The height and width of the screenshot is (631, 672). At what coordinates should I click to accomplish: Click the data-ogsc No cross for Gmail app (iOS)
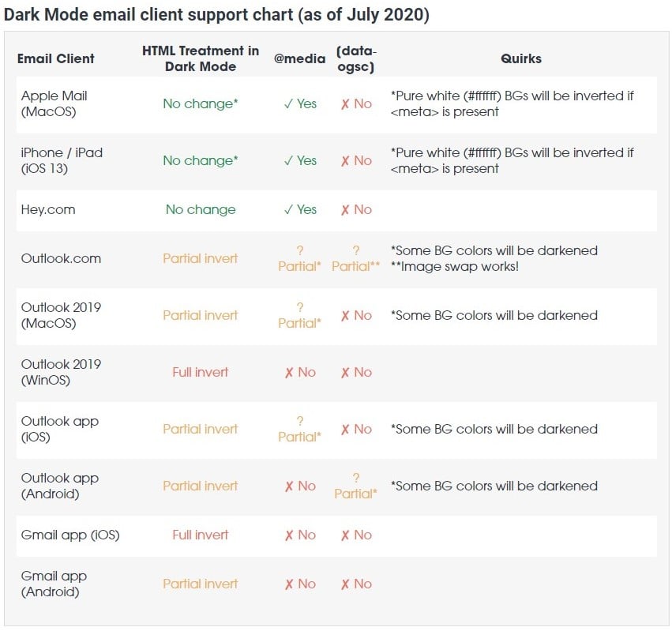345,535
